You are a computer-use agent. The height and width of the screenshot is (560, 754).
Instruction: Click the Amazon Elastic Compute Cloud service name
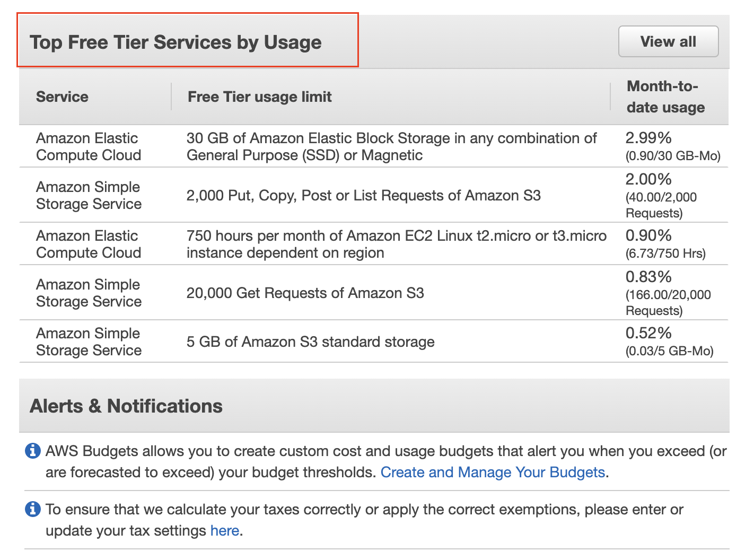(x=88, y=146)
